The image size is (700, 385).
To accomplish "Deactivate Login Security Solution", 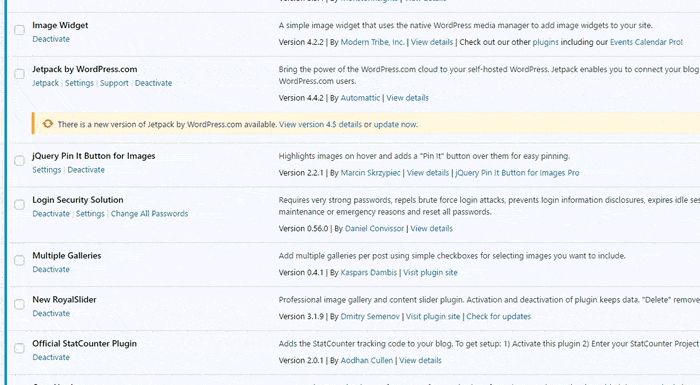I will click(51, 213).
